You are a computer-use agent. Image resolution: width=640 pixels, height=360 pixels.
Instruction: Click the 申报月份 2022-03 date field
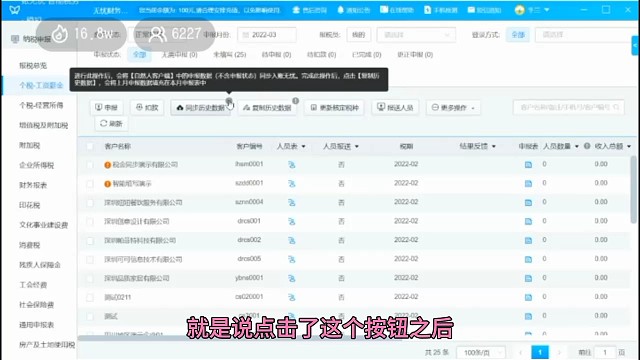(x=267, y=35)
